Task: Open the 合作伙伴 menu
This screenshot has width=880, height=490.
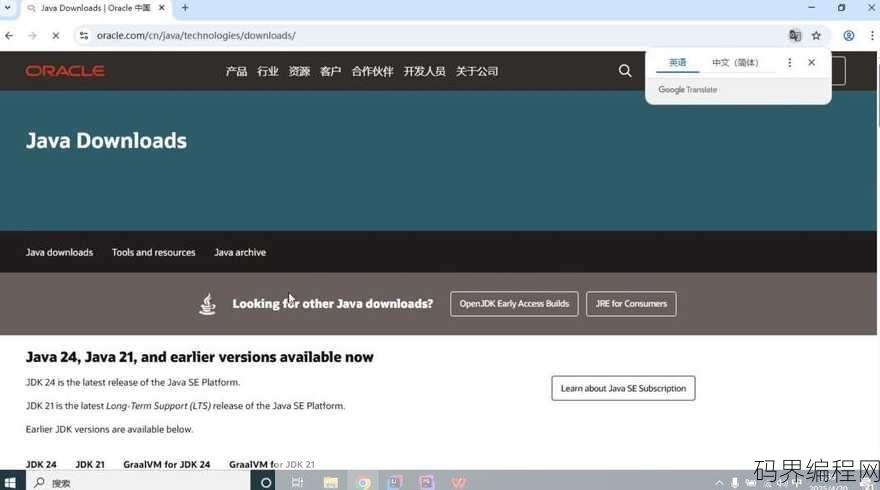Action: tap(372, 71)
